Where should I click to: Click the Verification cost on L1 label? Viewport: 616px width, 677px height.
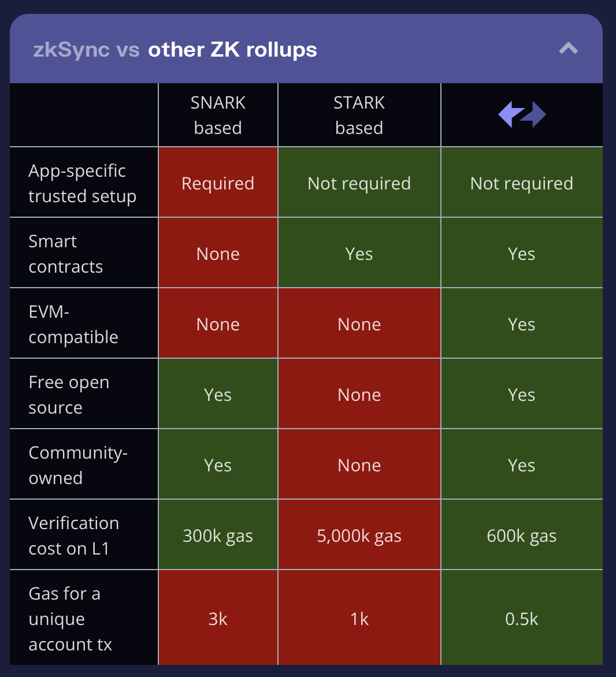coord(74,535)
